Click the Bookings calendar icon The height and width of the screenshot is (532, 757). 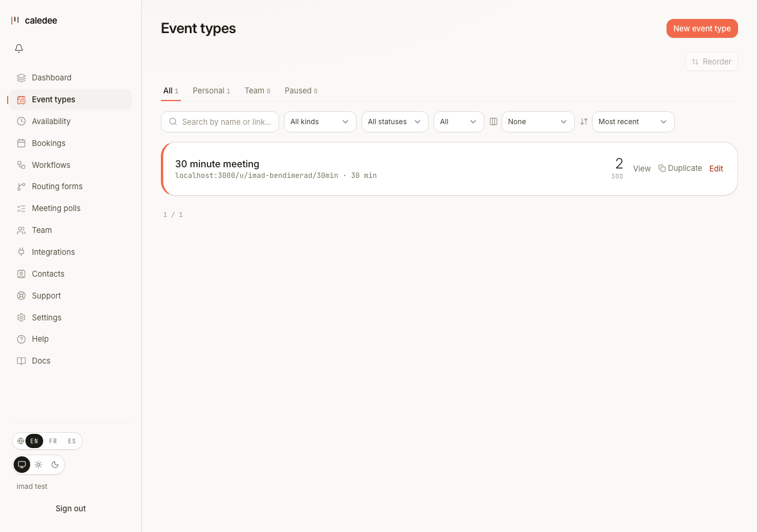(21, 143)
